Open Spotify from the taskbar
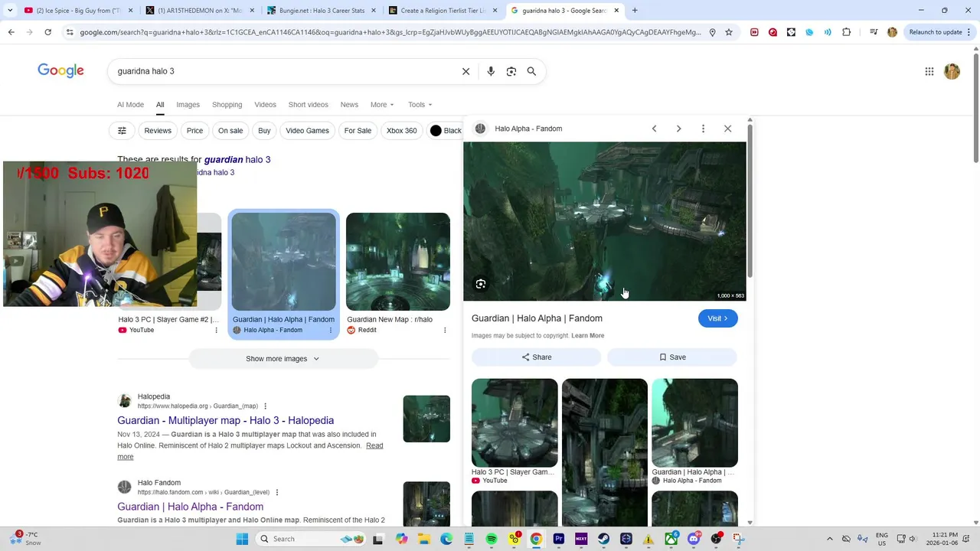The height and width of the screenshot is (551, 980). click(492, 539)
